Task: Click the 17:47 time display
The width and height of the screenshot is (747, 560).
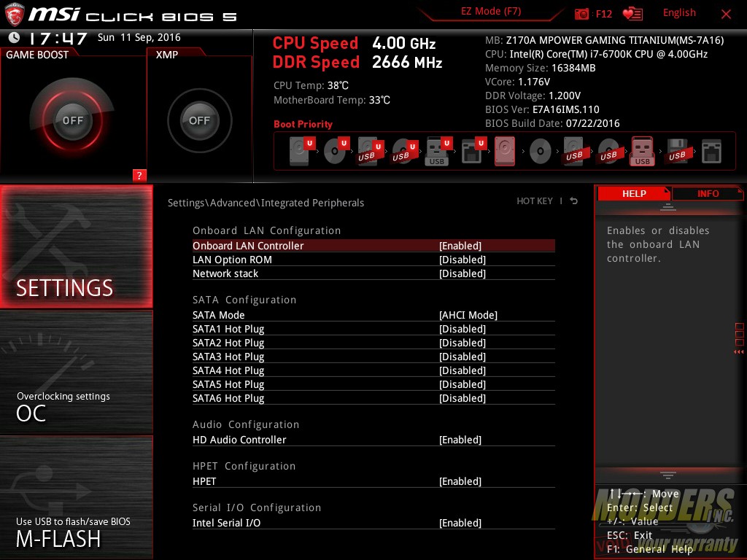Action: click(58, 38)
